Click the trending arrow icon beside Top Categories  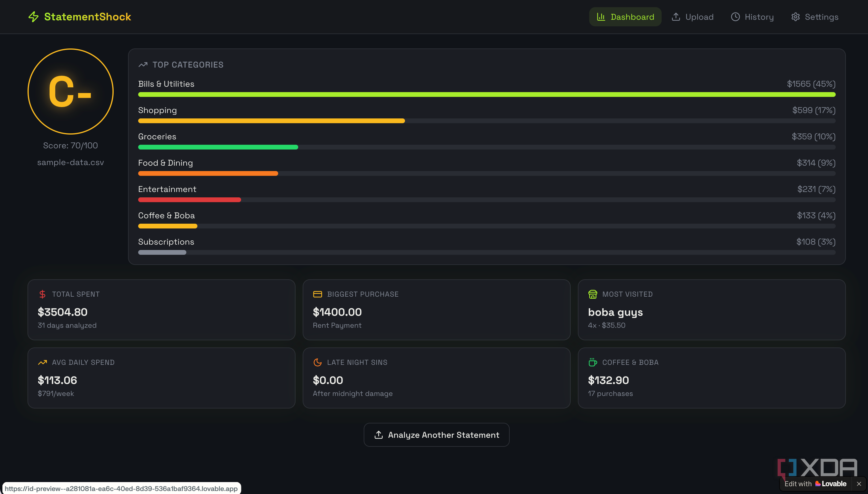pyautogui.click(x=143, y=65)
